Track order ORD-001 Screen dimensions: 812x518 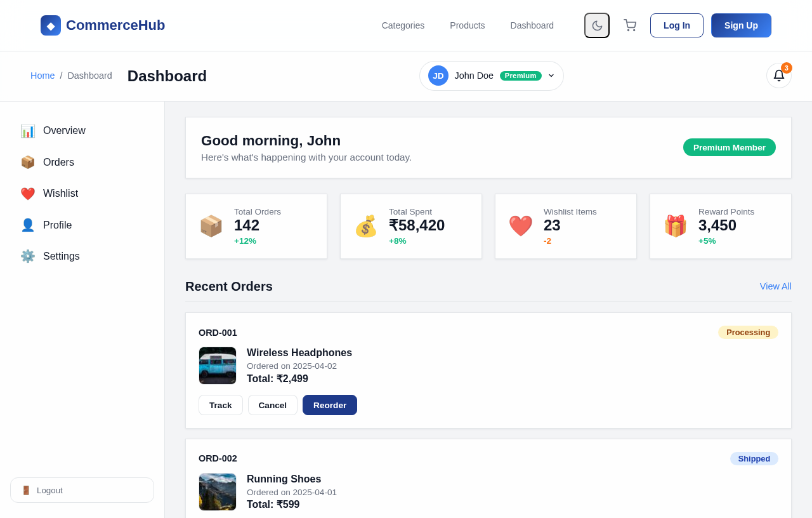click(x=221, y=405)
